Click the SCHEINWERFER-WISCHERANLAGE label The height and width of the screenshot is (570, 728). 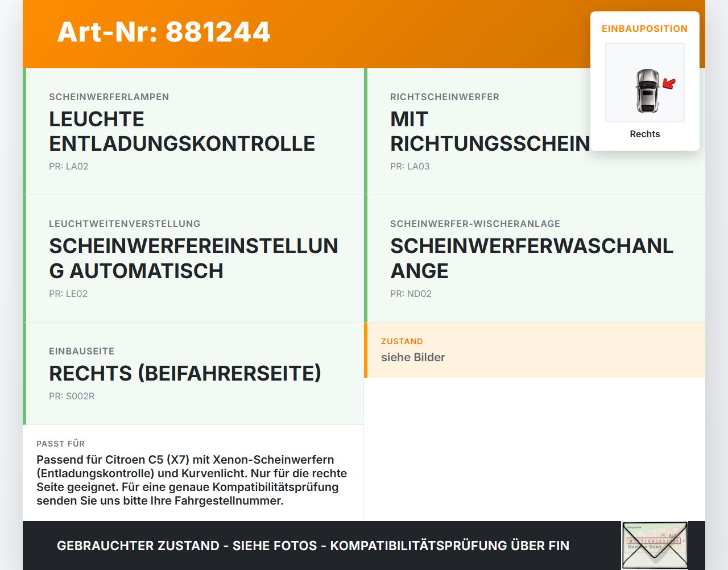(x=475, y=224)
